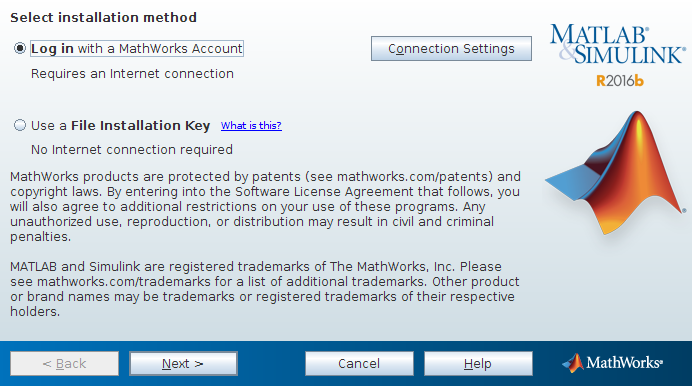692x386 pixels.
Task: Open Connection Settings
Action: pos(451,49)
